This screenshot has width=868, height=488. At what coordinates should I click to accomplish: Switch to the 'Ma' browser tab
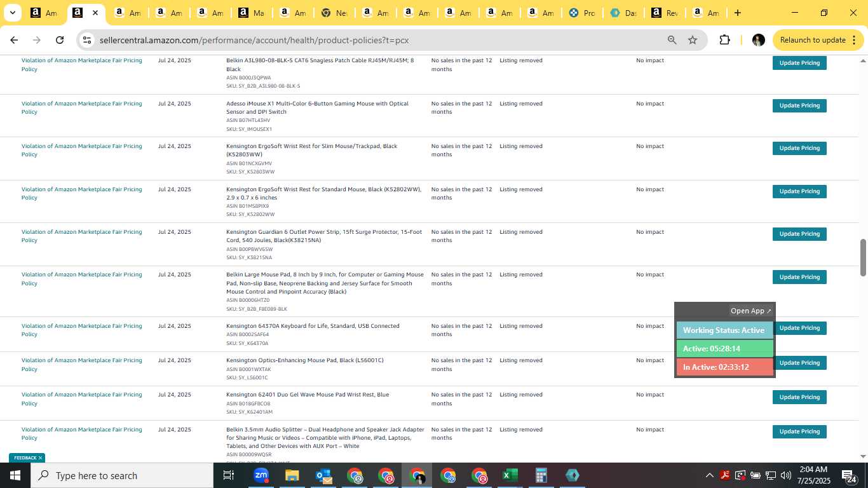(252, 13)
